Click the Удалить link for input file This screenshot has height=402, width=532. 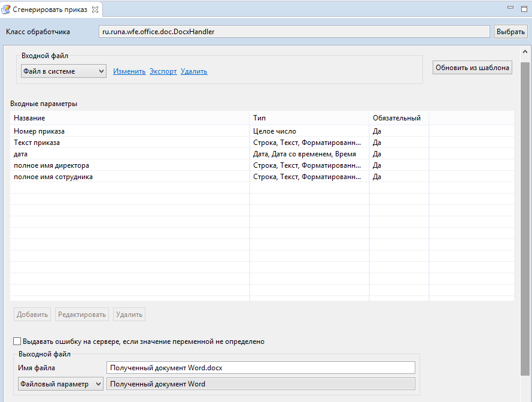pos(194,71)
